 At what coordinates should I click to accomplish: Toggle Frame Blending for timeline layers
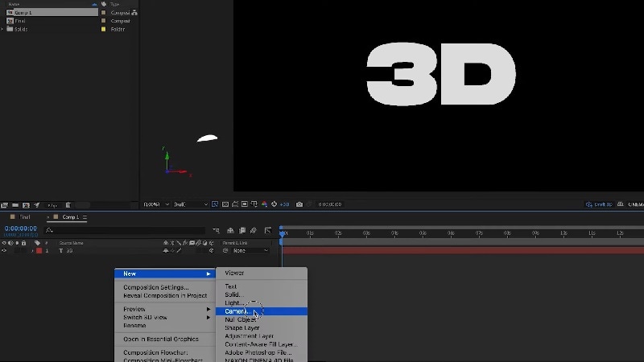point(242,231)
